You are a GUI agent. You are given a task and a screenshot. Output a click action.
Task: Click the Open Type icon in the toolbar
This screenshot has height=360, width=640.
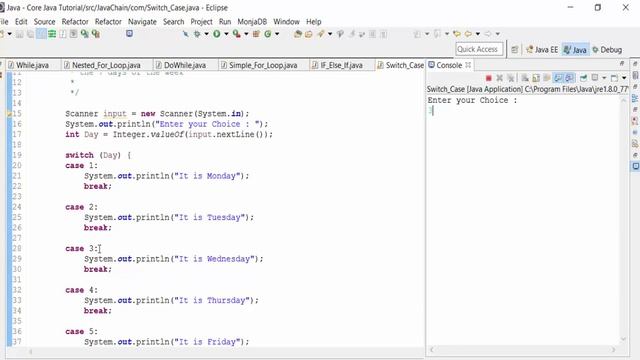point(298,34)
